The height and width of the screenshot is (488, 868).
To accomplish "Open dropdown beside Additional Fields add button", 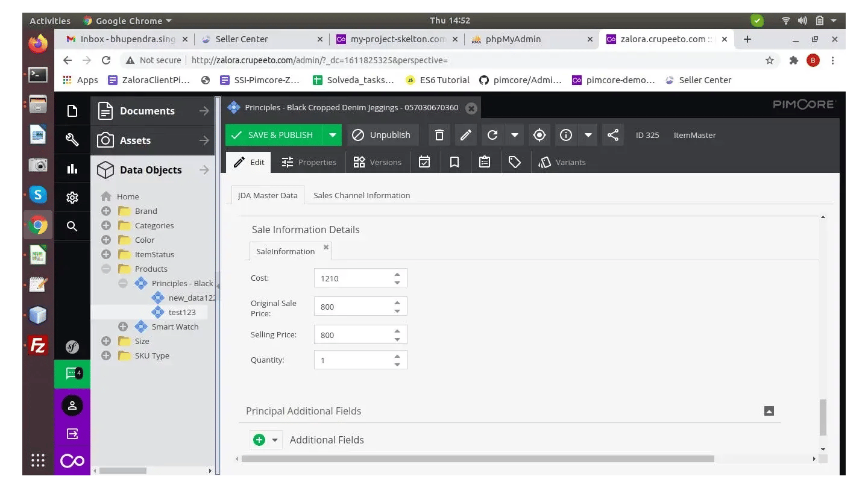I will point(275,440).
